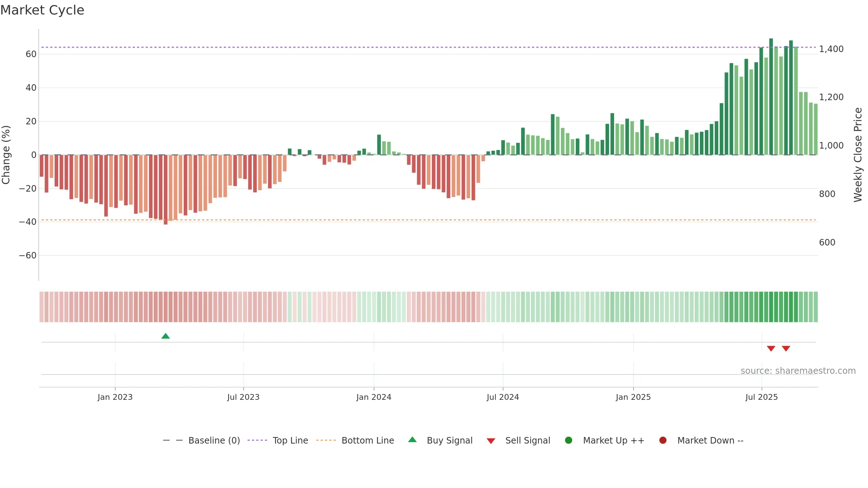Screen dimensions: 868x488
Task: Click the lowest red bar below the bottom line
Action: (x=166, y=190)
